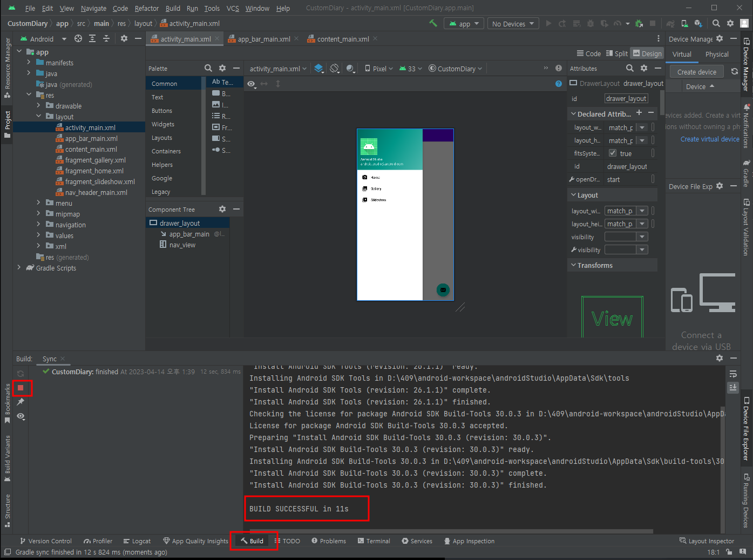Search the Palette with magnifier icon
The height and width of the screenshot is (560, 753).
208,68
